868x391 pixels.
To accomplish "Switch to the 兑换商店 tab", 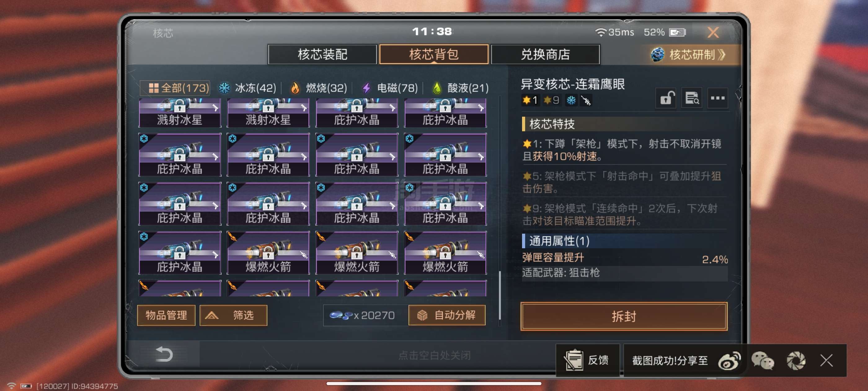I will pyautogui.click(x=545, y=54).
